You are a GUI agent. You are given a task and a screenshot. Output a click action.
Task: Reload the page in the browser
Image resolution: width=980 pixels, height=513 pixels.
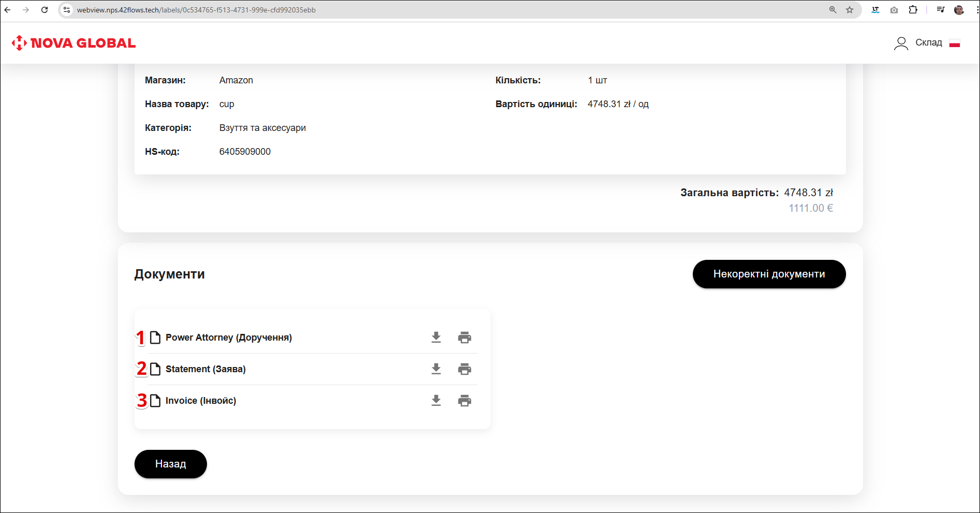44,10
